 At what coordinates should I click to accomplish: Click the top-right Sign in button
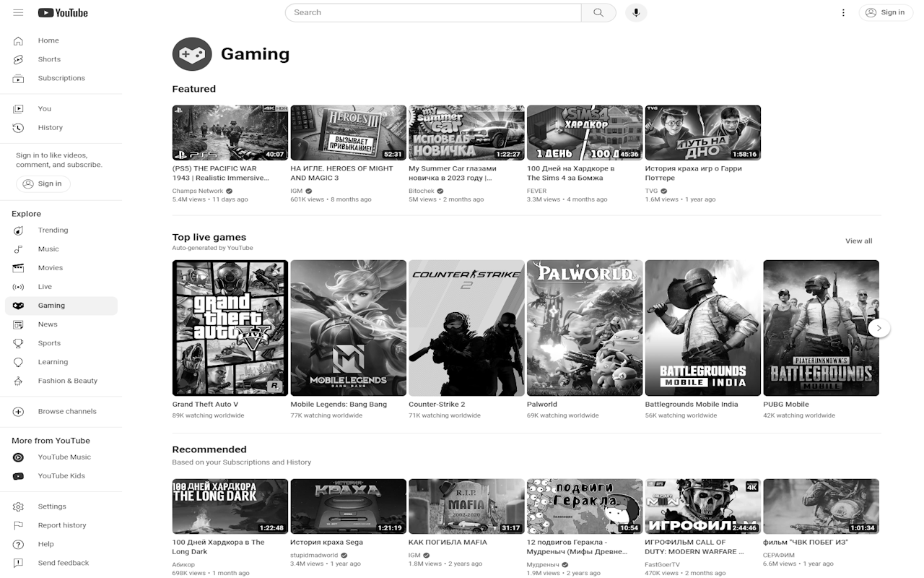[886, 12]
